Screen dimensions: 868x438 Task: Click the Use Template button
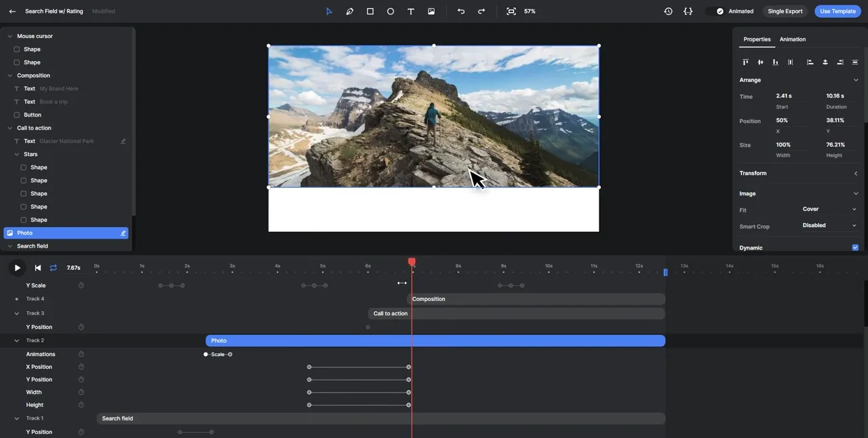(x=837, y=11)
